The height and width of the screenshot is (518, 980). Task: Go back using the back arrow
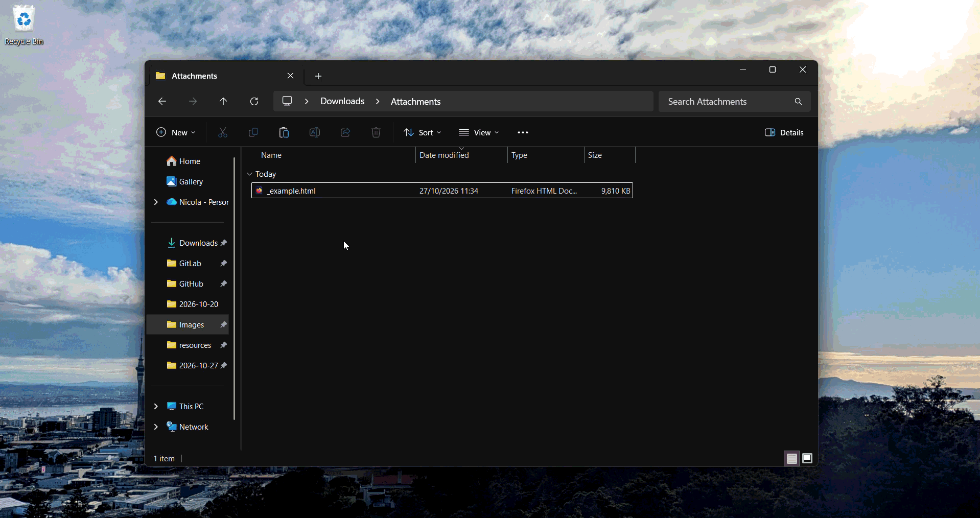click(x=162, y=101)
